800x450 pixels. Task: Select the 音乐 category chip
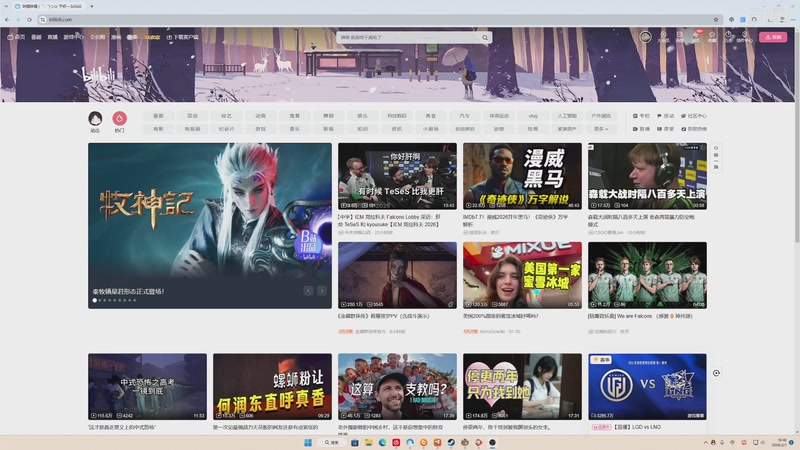[x=294, y=129]
